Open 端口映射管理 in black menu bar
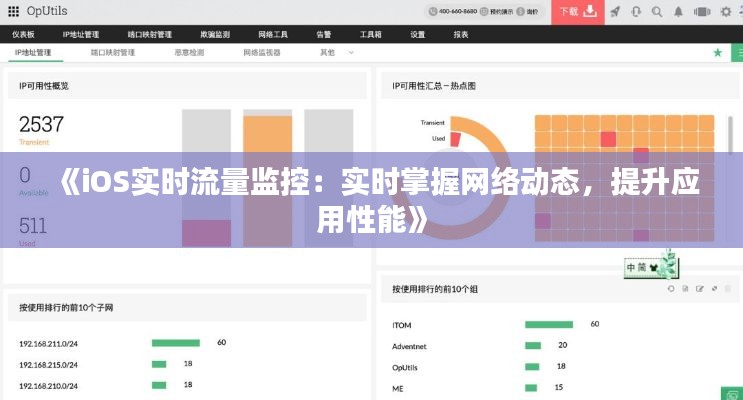The width and height of the screenshot is (743, 400). 150,34
